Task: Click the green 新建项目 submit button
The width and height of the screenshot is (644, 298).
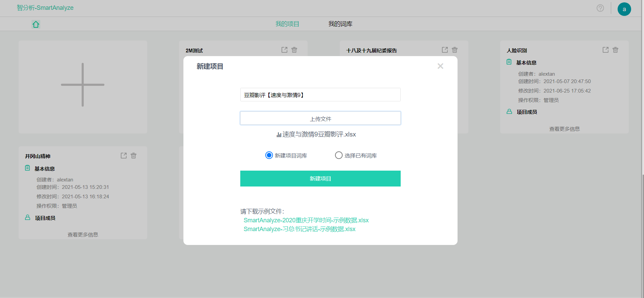Action: pyautogui.click(x=320, y=178)
